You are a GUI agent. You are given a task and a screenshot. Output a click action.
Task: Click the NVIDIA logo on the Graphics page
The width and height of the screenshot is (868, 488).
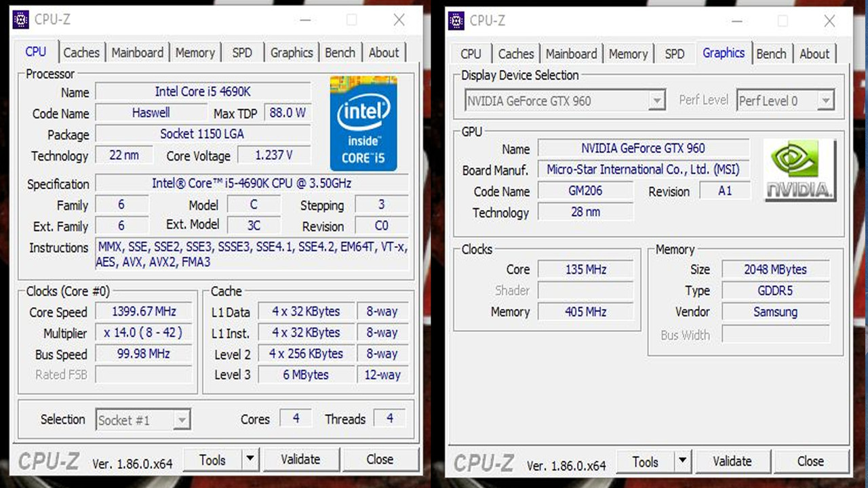point(799,168)
